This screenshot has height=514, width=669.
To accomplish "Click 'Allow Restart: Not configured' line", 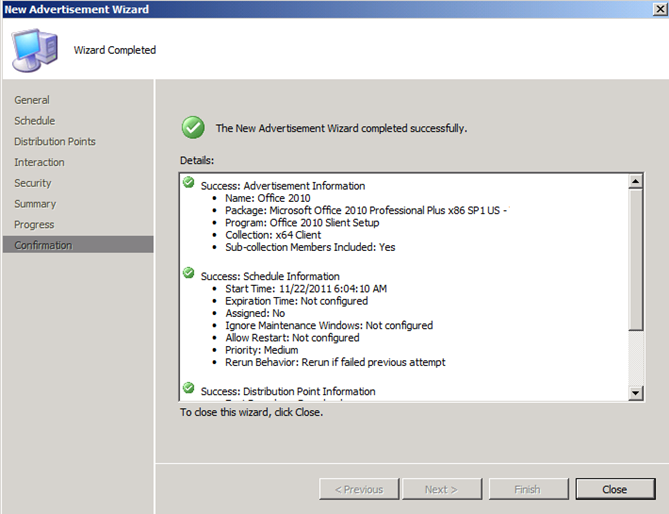I will pyautogui.click(x=292, y=338).
